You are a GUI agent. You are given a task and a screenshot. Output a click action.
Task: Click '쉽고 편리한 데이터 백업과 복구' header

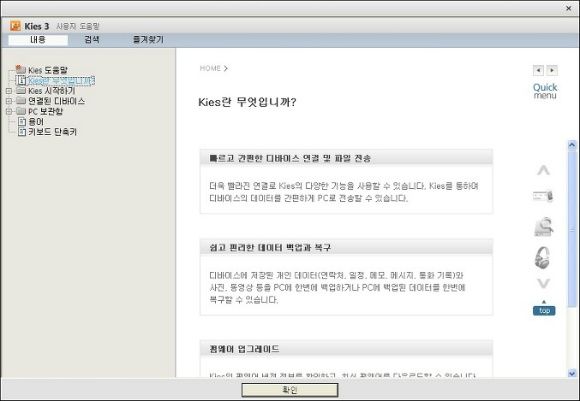tap(346, 247)
